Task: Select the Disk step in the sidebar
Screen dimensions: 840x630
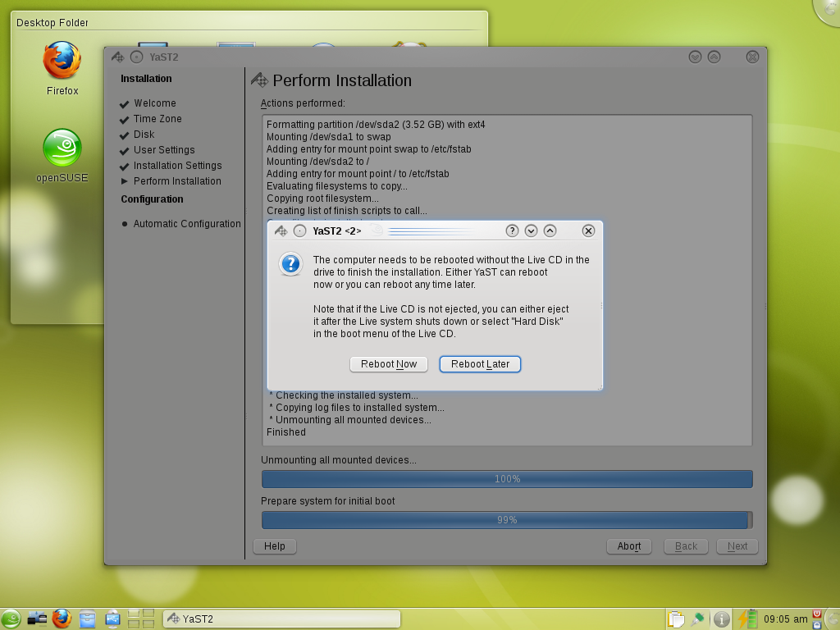Action: (x=144, y=135)
